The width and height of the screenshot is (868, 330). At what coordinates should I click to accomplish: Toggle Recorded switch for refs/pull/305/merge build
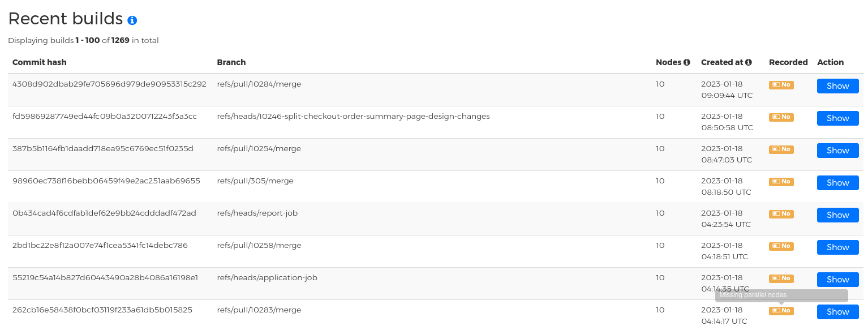point(781,182)
